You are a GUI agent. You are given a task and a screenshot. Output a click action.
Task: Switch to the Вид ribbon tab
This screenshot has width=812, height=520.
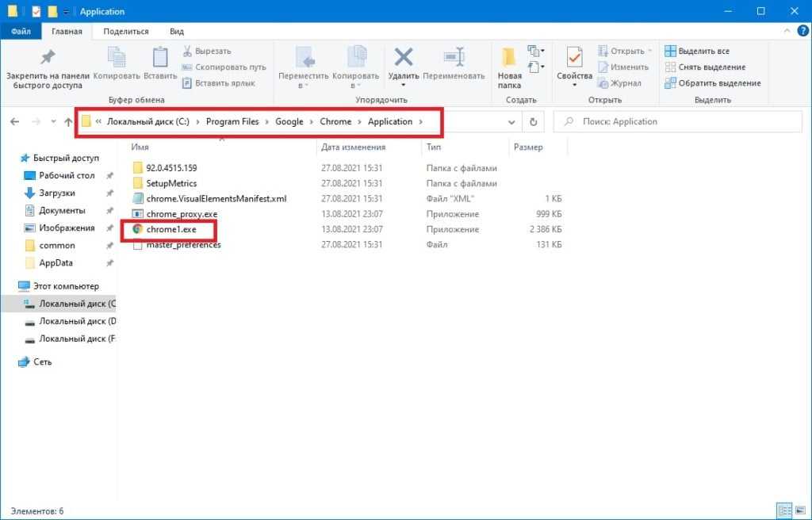[x=177, y=31]
